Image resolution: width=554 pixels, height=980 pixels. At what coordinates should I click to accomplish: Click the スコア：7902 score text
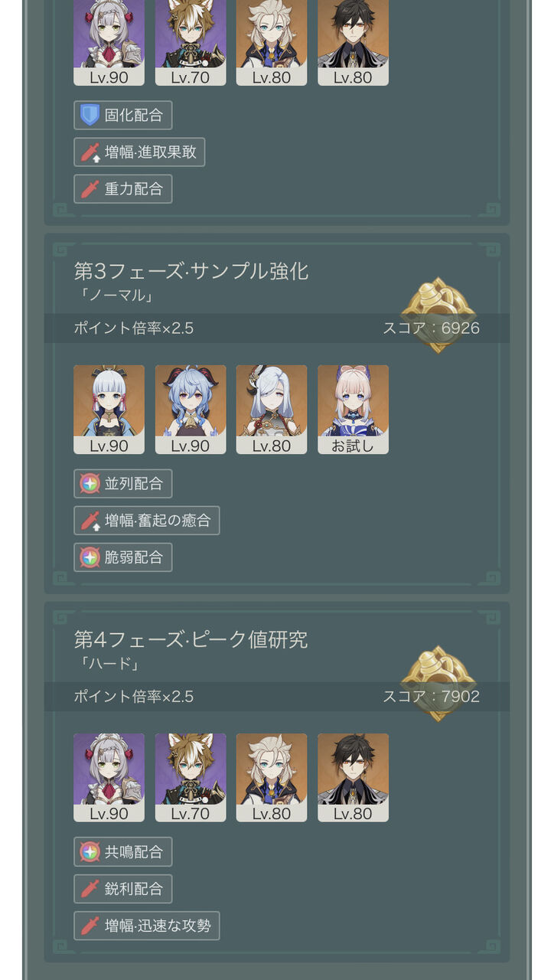click(432, 697)
